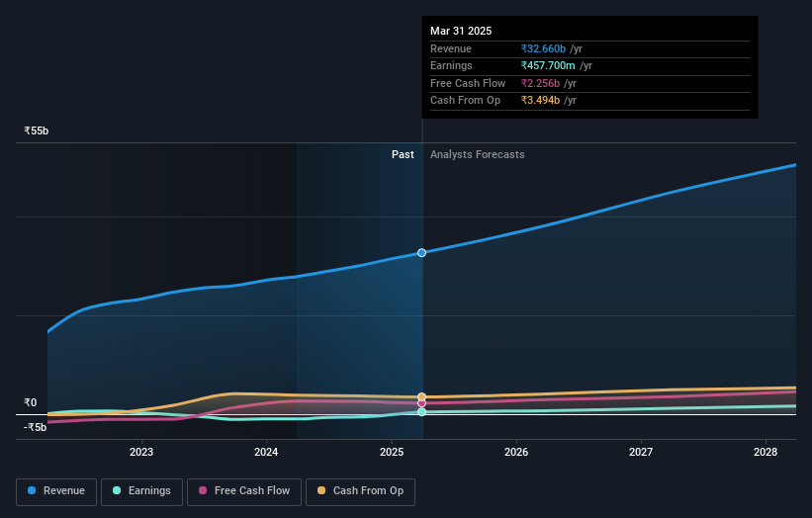Screen dimensions: 812x518
Task: Select the 2025 x-axis label
Action: pos(392,452)
